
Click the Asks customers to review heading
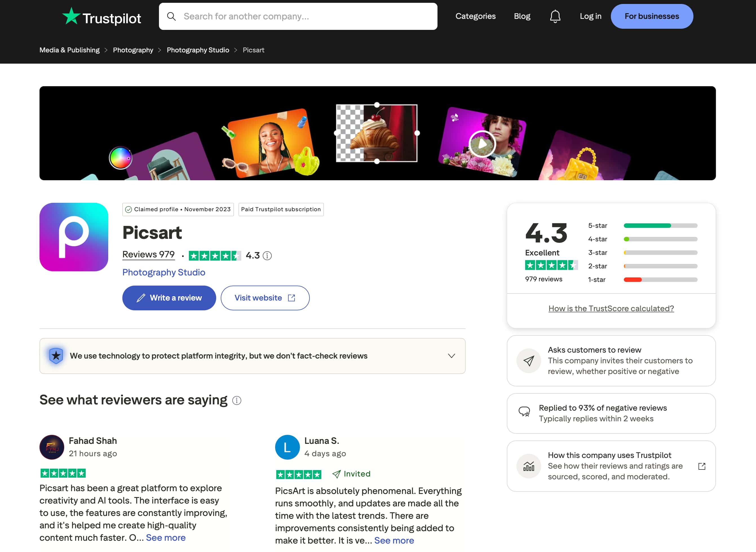594,350
